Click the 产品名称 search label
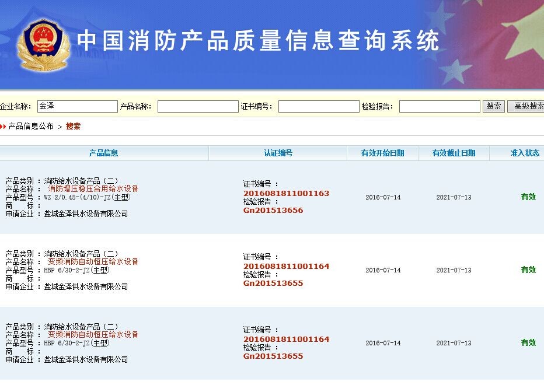 click(x=135, y=106)
